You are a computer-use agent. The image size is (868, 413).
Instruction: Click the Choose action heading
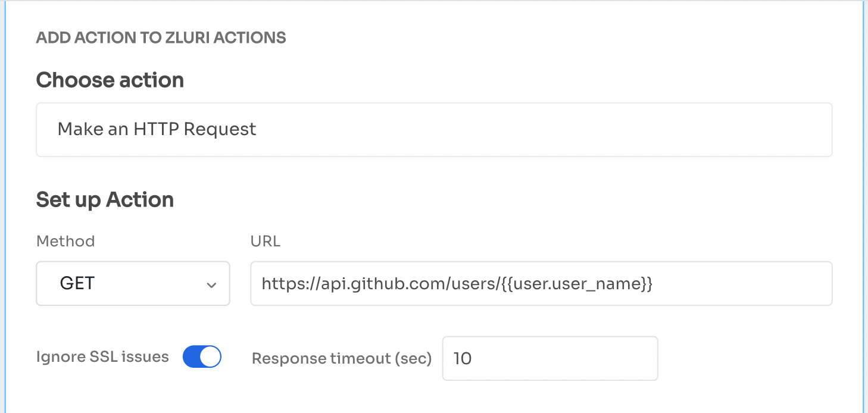coord(110,80)
